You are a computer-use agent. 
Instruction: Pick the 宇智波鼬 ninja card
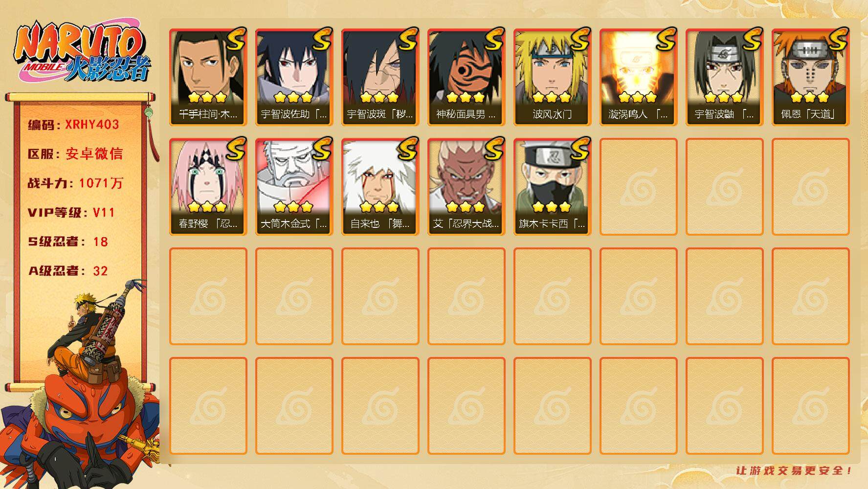(x=724, y=77)
